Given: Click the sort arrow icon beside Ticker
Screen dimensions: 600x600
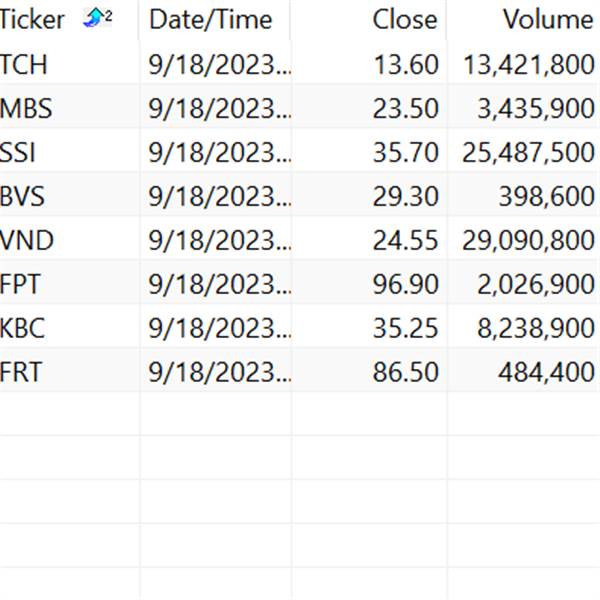Looking at the screenshot, I should 96,18.
